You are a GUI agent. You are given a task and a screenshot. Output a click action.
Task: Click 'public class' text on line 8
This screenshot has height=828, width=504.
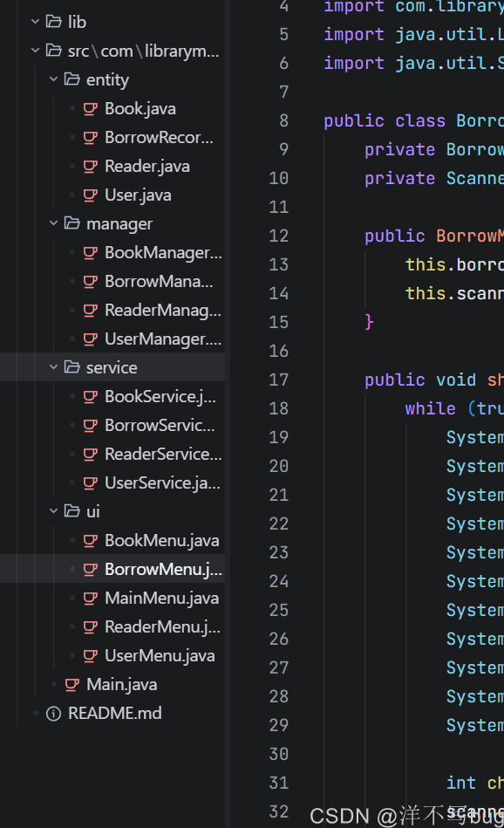385,121
